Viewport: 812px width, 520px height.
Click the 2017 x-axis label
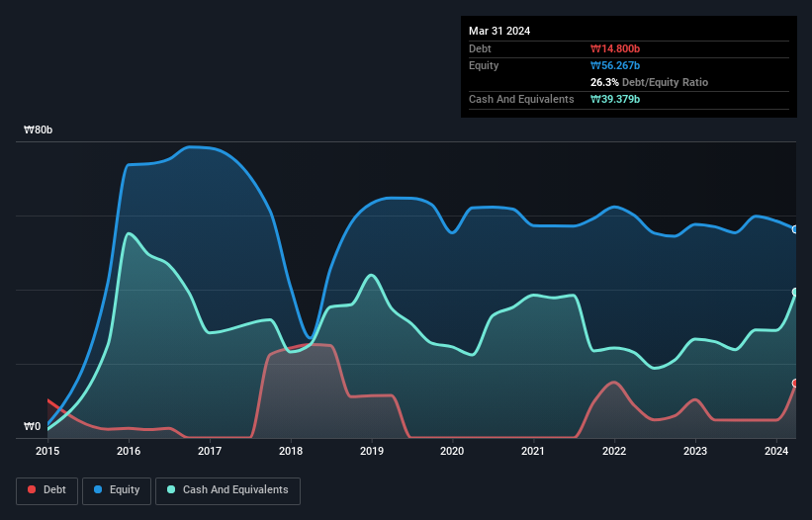[x=210, y=451]
